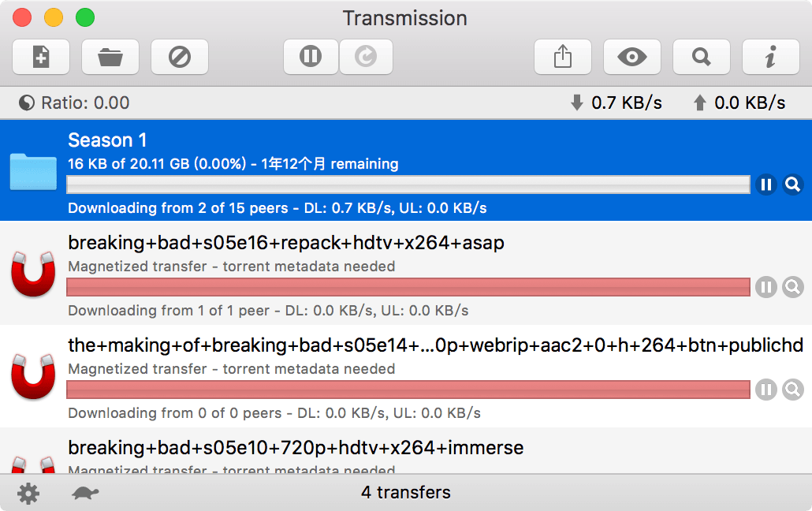This screenshot has width=812, height=511.
Task: Open the action gear menu
Action: 28,493
